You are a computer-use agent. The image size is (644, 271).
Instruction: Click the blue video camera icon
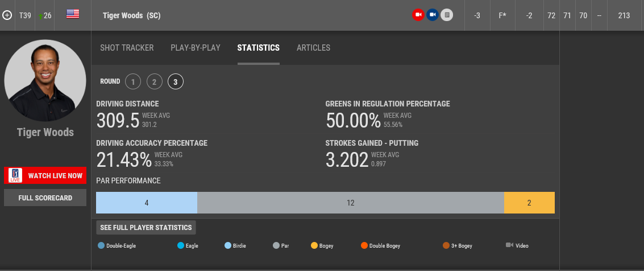point(433,15)
